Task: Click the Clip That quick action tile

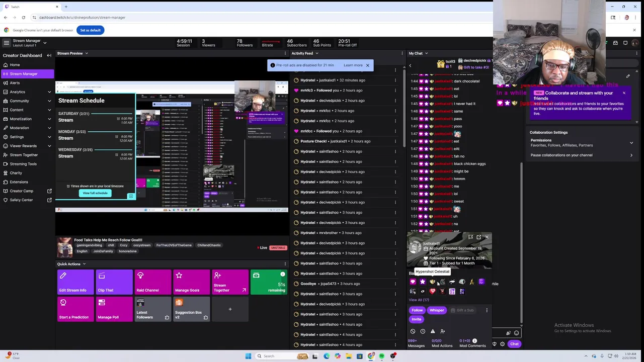Action: coord(114,282)
